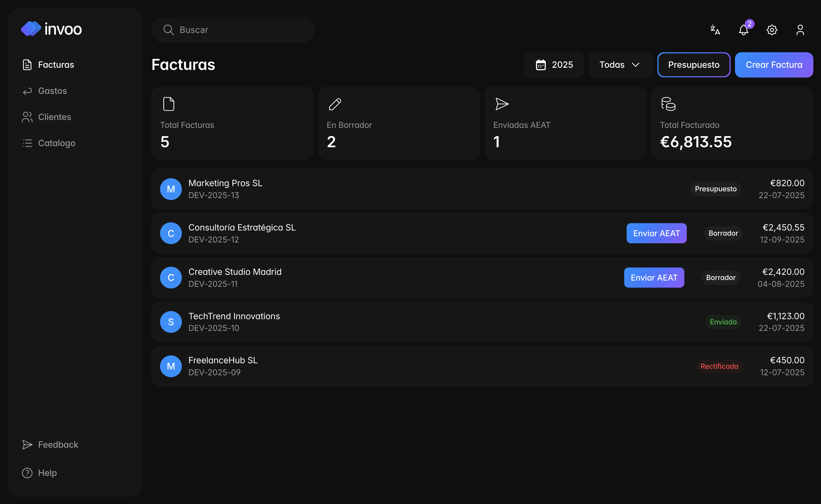Open Clientes section in sidebar

[54, 117]
